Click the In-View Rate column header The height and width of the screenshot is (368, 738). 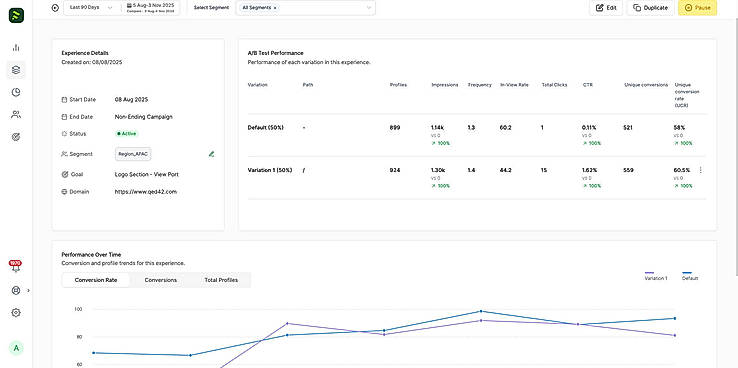coord(514,85)
